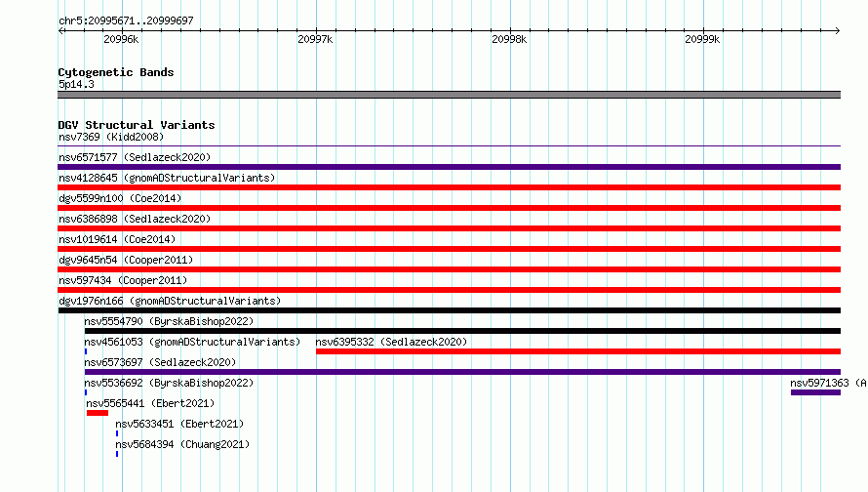Select nsv5684394 (Chuang2021) variant label

pos(182,444)
